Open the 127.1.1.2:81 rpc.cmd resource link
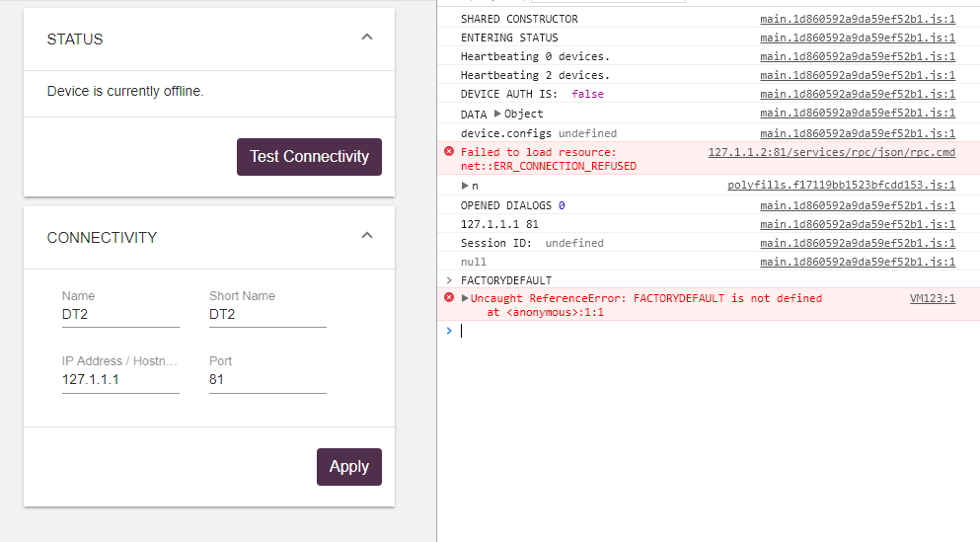 click(831, 152)
